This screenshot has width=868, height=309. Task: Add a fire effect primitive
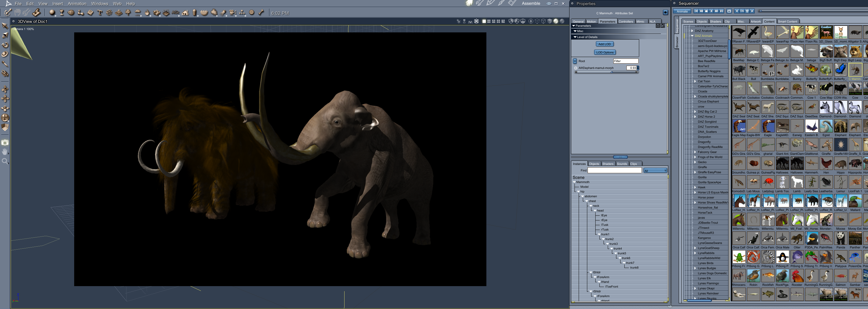coord(147,13)
